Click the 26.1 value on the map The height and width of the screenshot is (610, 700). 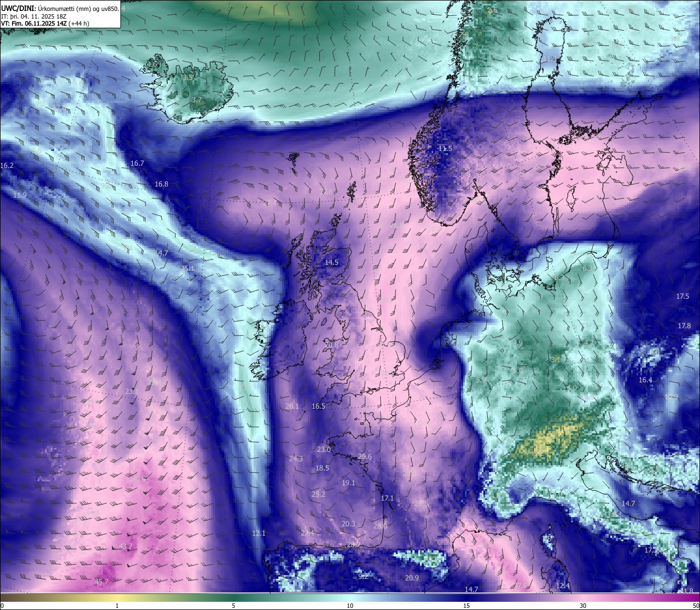pos(292,406)
